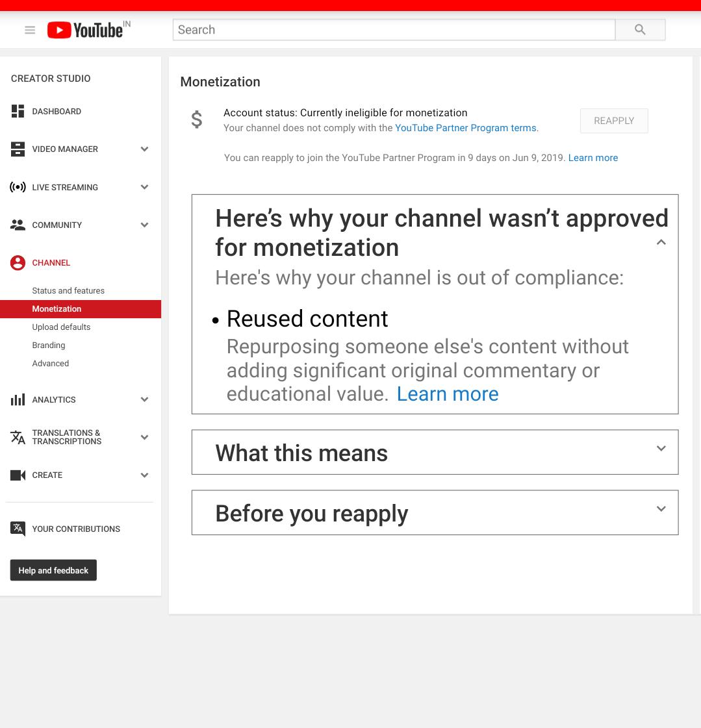
Task: Click the Channel avatar icon
Action: point(18,263)
